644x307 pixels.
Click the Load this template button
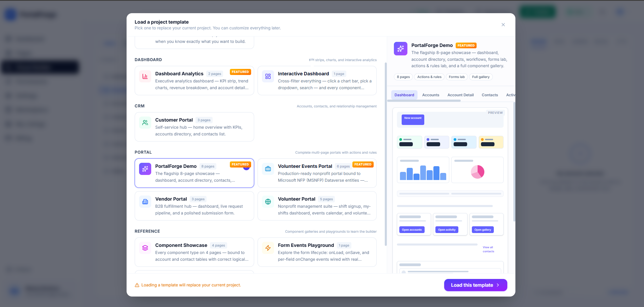point(475,285)
